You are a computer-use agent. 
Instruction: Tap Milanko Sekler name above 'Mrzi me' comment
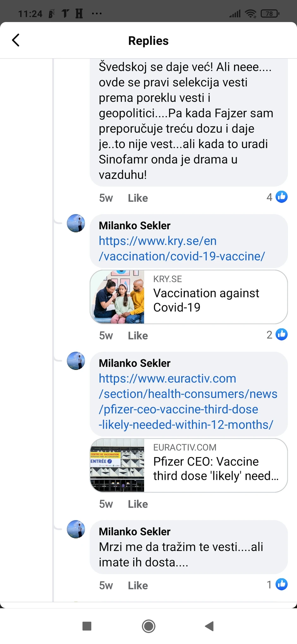tap(135, 531)
